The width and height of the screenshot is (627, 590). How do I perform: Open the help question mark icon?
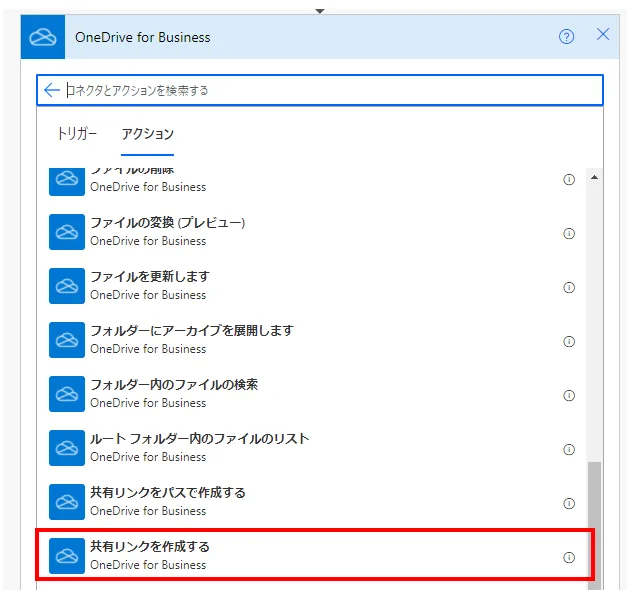click(x=567, y=37)
